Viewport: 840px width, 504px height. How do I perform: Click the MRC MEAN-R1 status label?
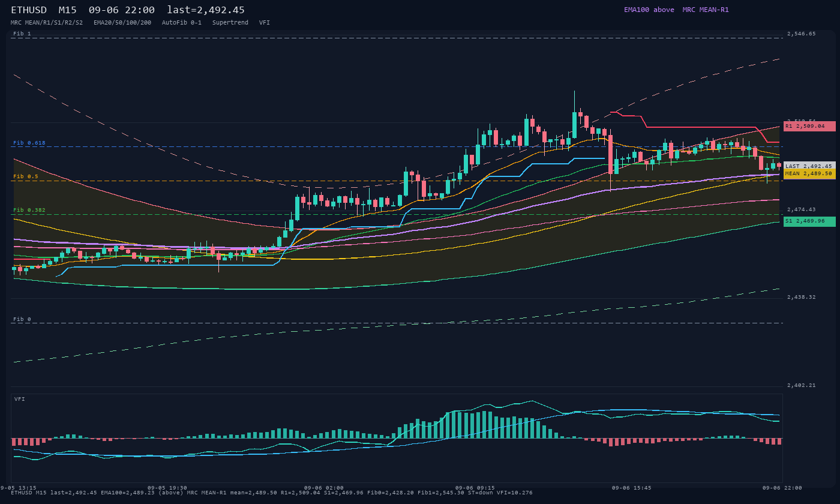tap(706, 10)
